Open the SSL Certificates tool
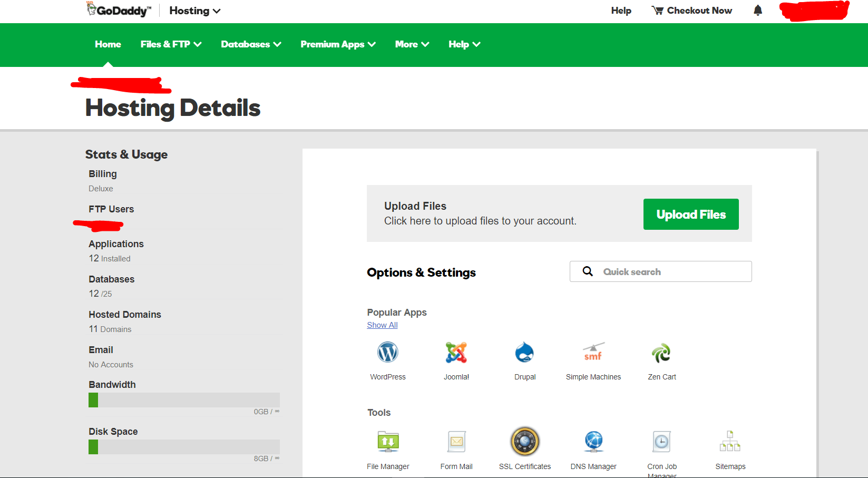 [x=525, y=442]
